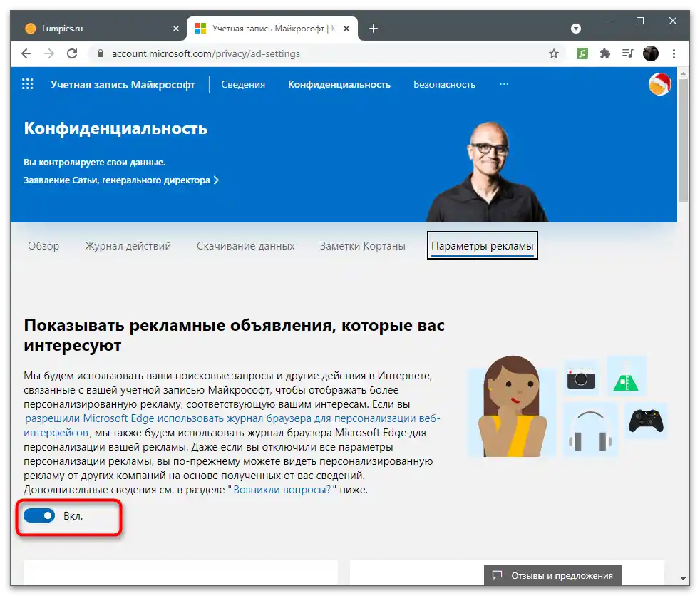Select the Параметры рекламы tab

482,245
